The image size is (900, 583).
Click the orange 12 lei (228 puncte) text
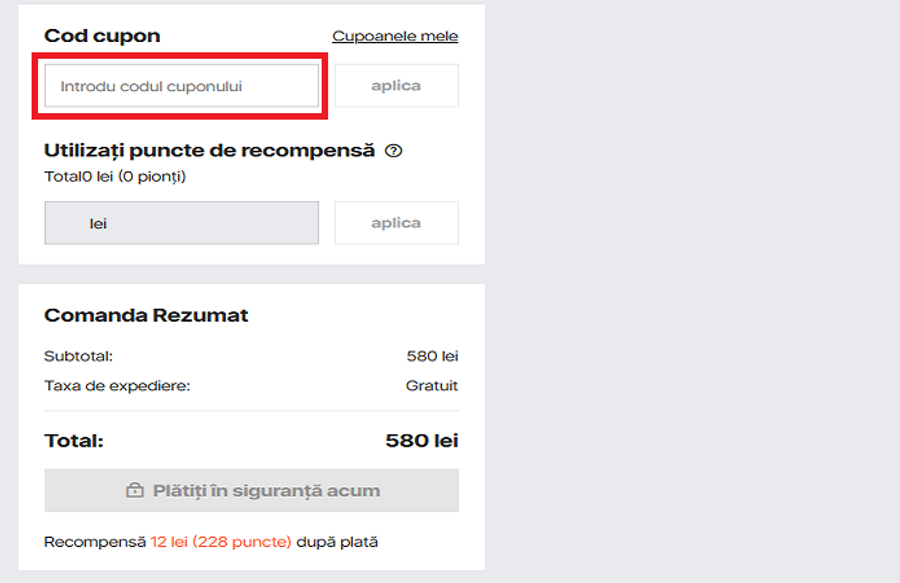point(221,542)
